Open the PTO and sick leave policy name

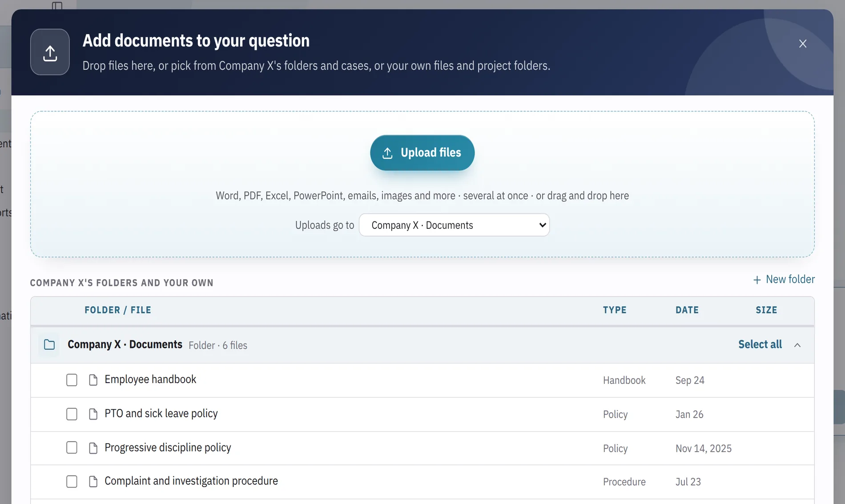[x=161, y=413]
